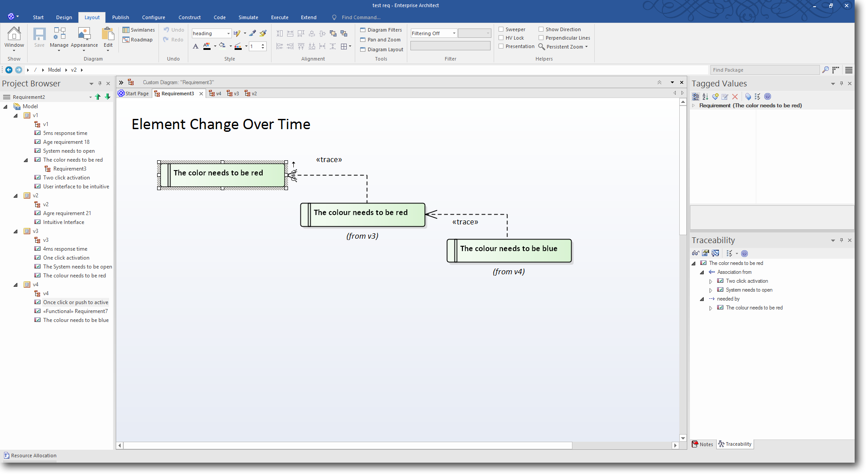Delete tagged value with red X

(735, 97)
